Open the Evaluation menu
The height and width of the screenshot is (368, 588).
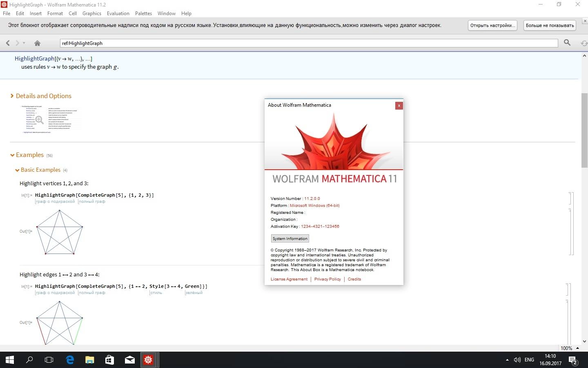(118, 13)
